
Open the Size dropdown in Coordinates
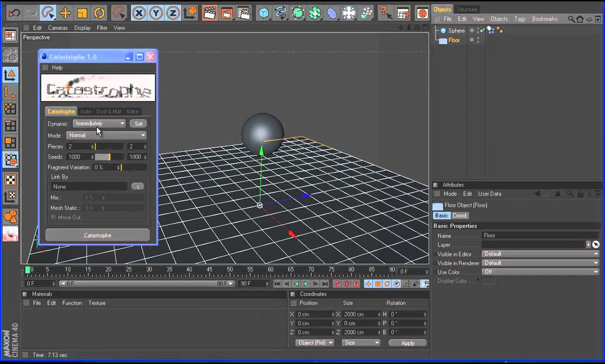pos(361,343)
